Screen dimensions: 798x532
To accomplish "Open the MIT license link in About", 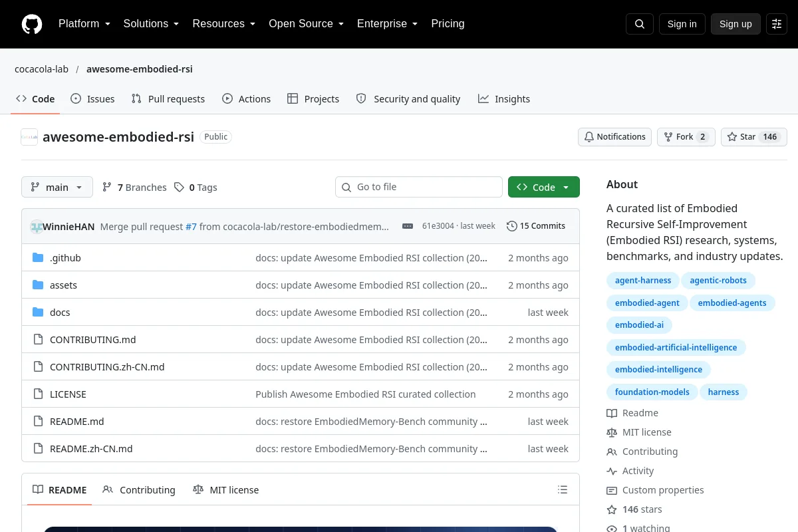I will pos(639,432).
